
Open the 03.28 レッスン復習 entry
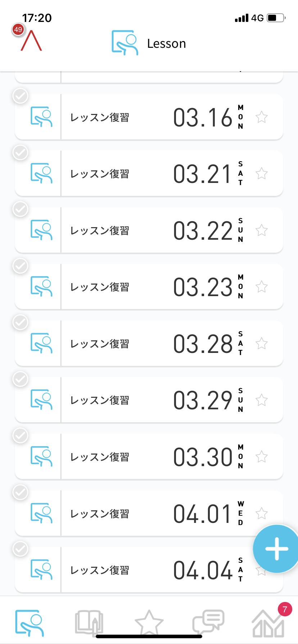pyautogui.click(x=144, y=344)
